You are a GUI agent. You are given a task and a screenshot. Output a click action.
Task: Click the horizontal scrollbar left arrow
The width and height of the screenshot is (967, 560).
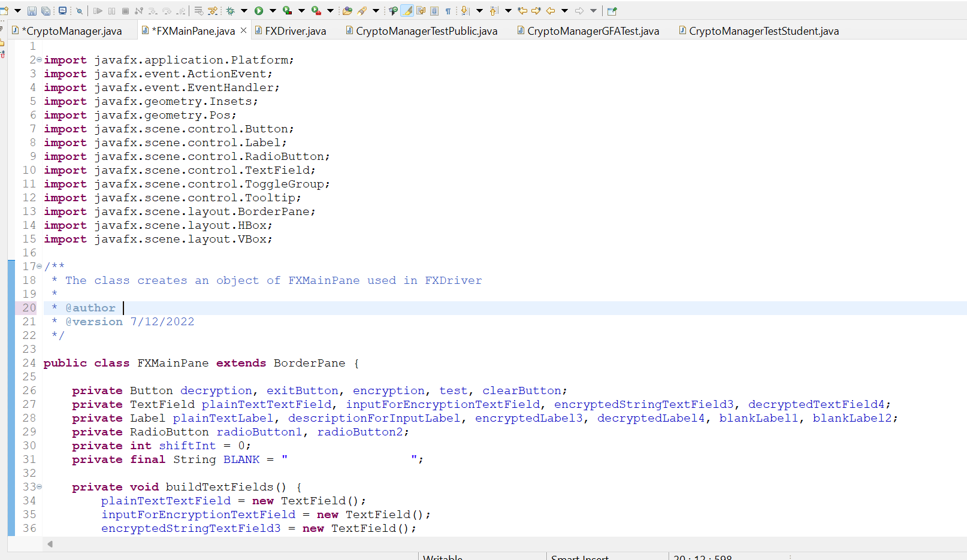(x=50, y=544)
